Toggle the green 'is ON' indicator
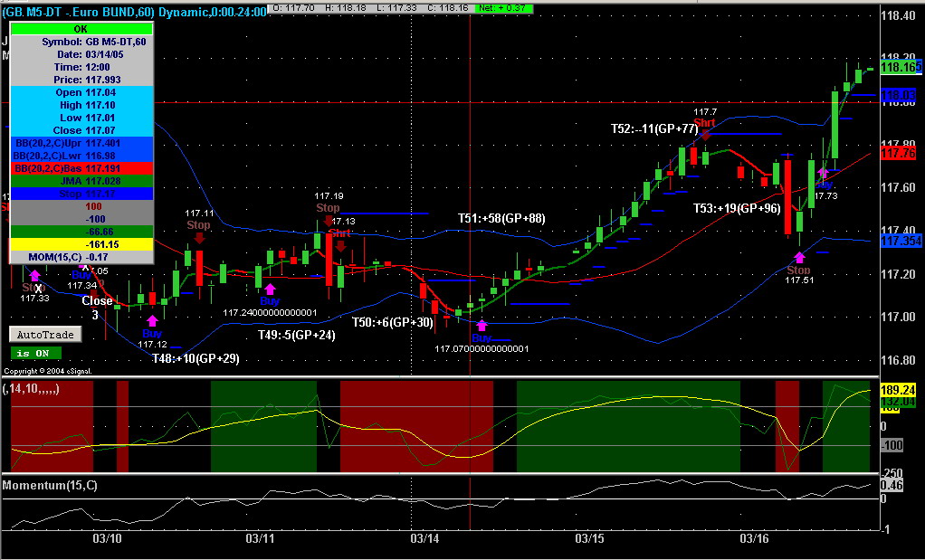This screenshot has width=925, height=560. [x=36, y=353]
